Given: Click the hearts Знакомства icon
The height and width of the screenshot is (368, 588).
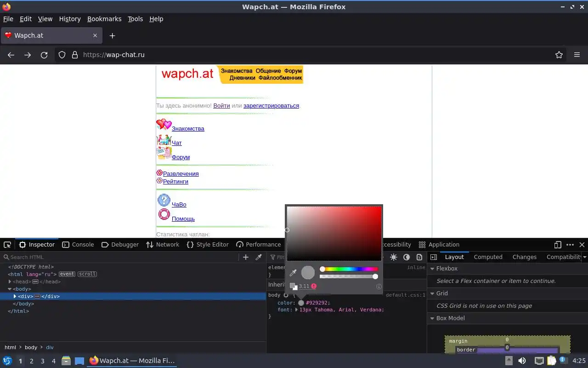Looking at the screenshot, I should [164, 124].
